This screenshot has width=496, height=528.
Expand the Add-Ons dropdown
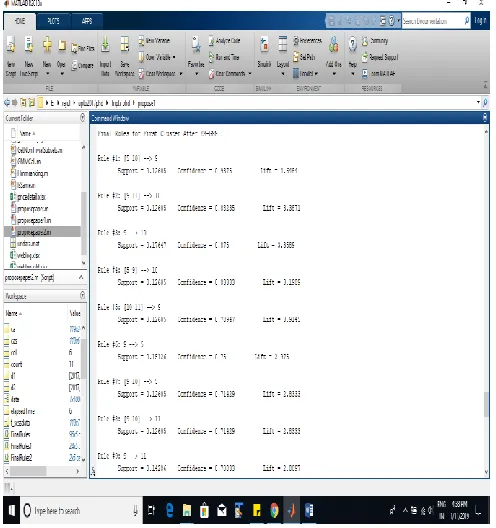334,73
